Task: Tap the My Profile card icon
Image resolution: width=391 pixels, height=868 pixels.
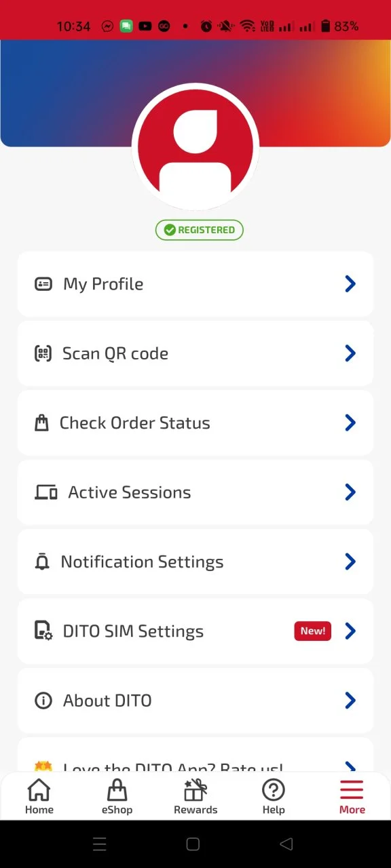Action: point(43,284)
